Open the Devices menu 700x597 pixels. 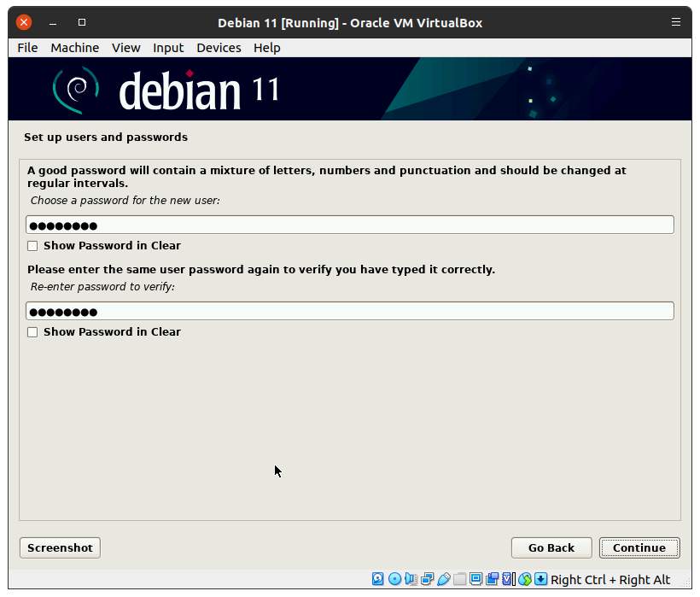tap(219, 48)
